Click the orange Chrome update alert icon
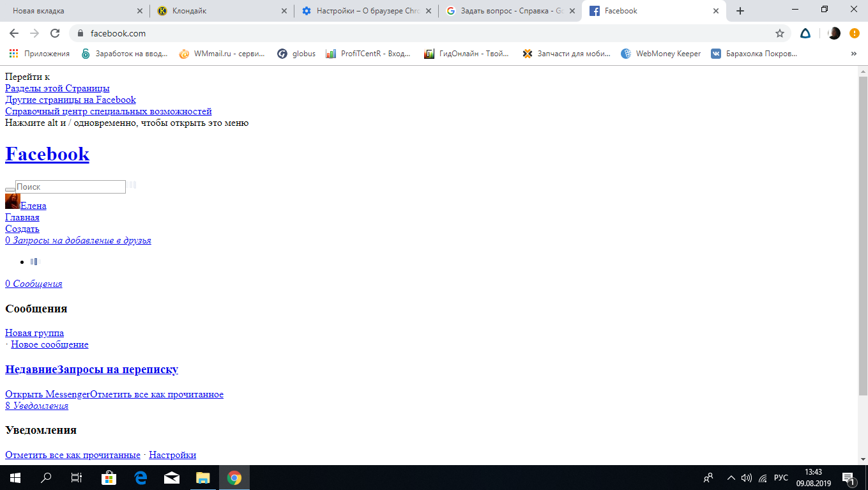This screenshot has height=490, width=868. [x=854, y=33]
